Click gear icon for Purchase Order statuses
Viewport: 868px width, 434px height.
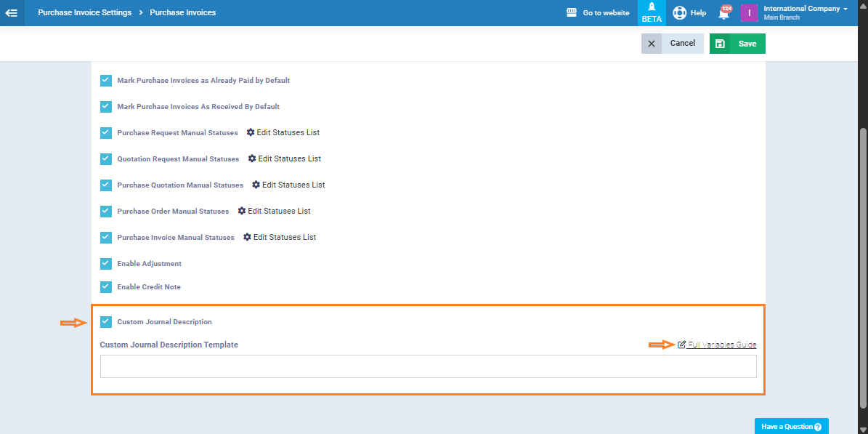click(242, 211)
